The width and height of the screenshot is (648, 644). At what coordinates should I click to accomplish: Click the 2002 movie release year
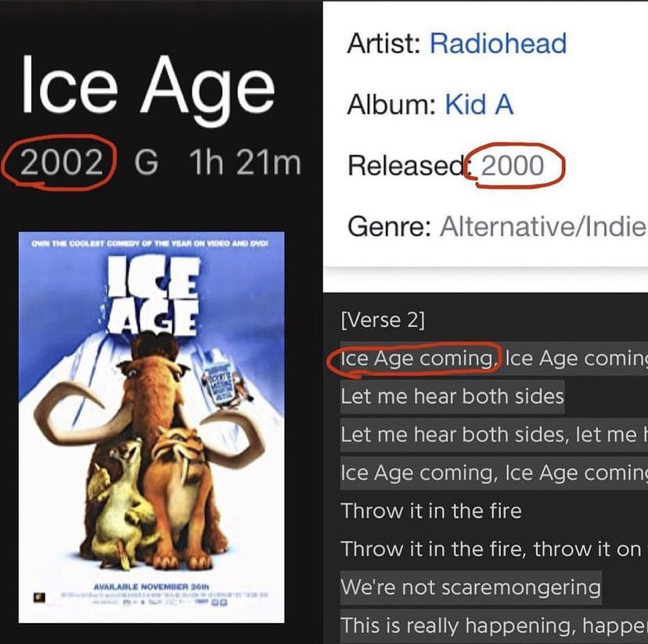point(62,162)
